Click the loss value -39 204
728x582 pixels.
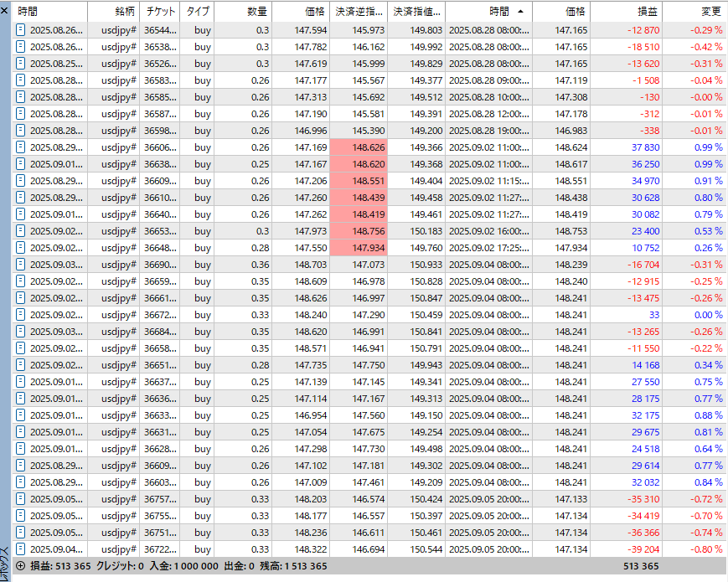click(x=643, y=549)
